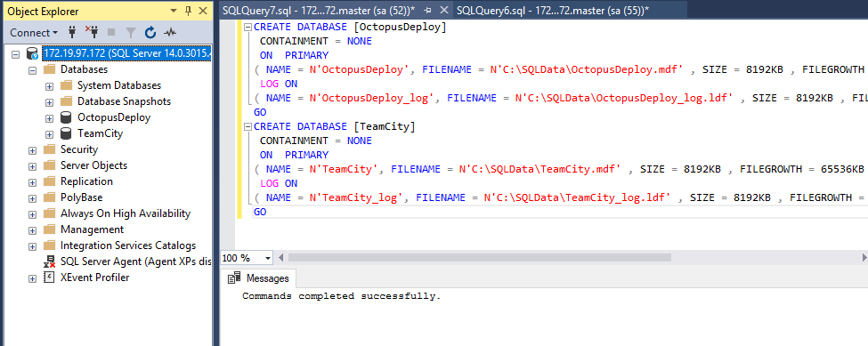Open the Activity Monitor icon

pos(169,33)
